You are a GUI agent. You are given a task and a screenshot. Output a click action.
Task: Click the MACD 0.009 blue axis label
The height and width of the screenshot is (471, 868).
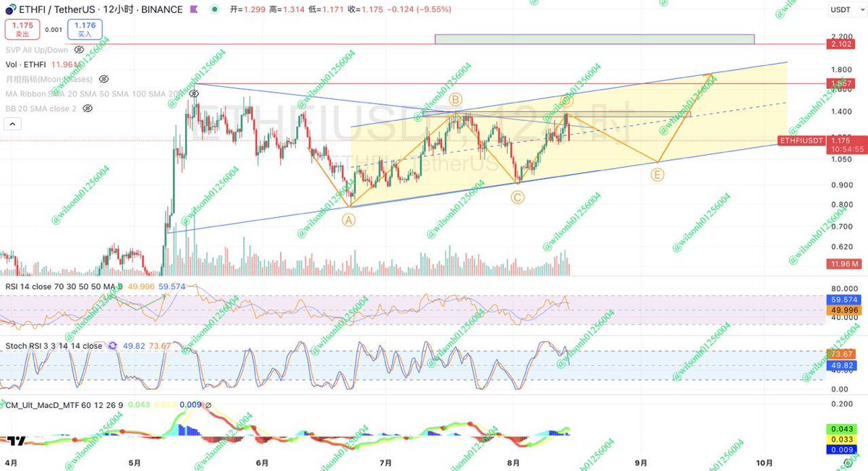pyautogui.click(x=843, y=449)
